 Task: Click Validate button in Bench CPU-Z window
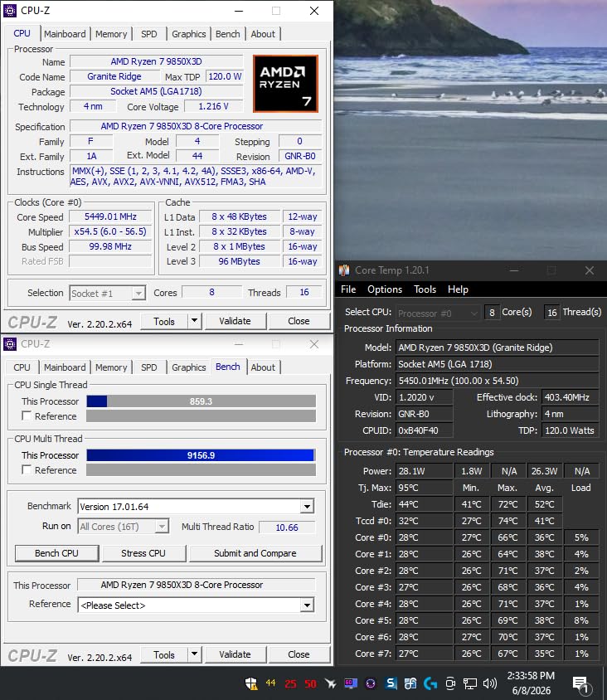(236, 654)
